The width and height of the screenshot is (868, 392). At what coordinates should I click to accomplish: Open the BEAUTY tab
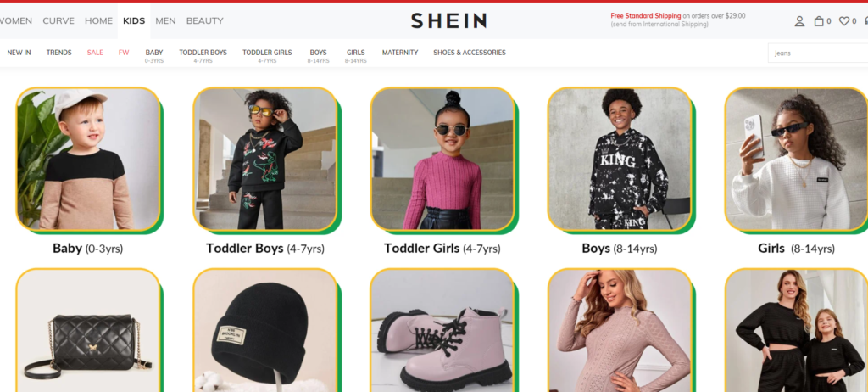205,21
